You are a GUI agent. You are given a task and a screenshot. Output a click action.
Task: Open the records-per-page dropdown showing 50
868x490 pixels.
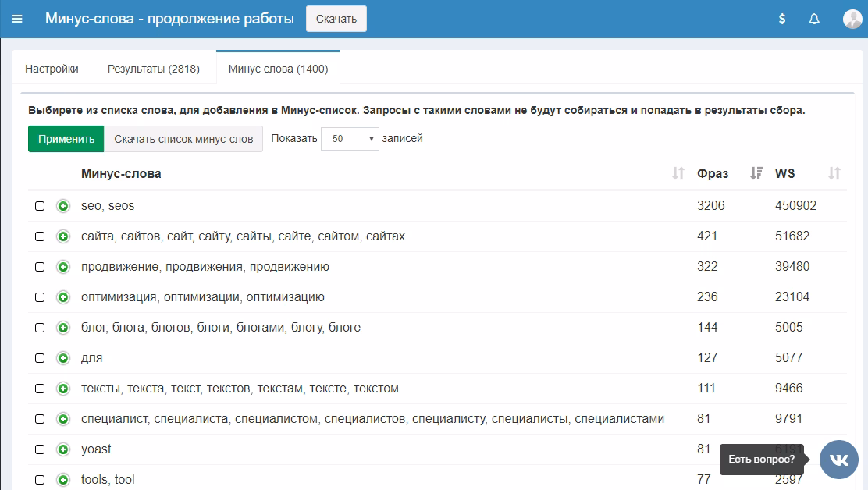(350, 139)
